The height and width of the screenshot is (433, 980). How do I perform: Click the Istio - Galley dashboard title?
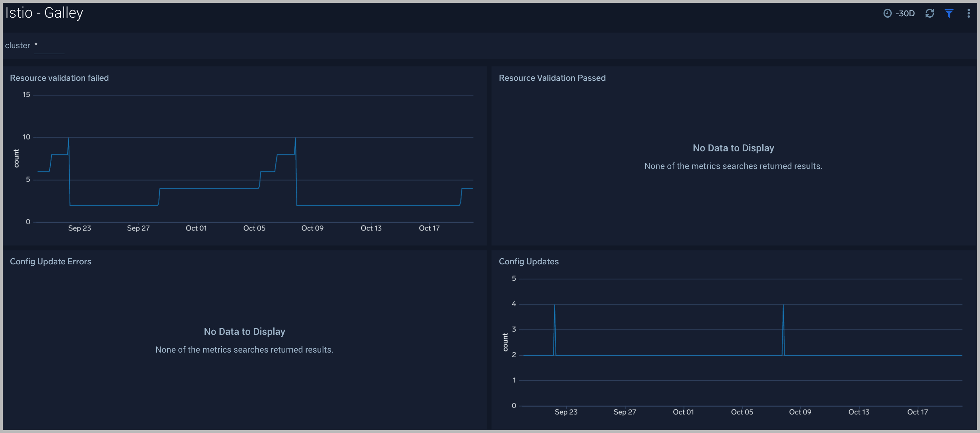[44, 13]
